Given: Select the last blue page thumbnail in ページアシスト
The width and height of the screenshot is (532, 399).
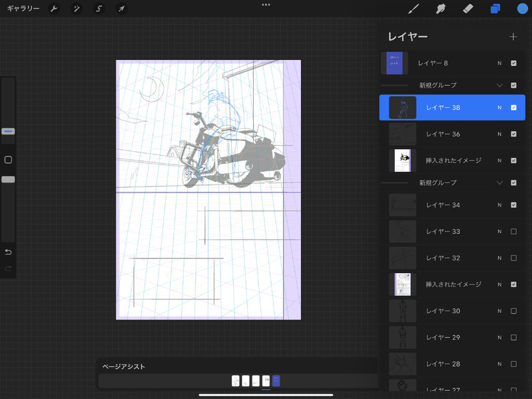Looking at the screenshot, I should pos(276,380).
